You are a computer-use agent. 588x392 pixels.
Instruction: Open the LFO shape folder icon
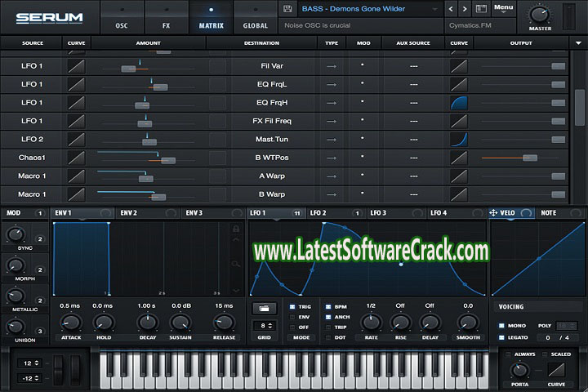[264, 309]
